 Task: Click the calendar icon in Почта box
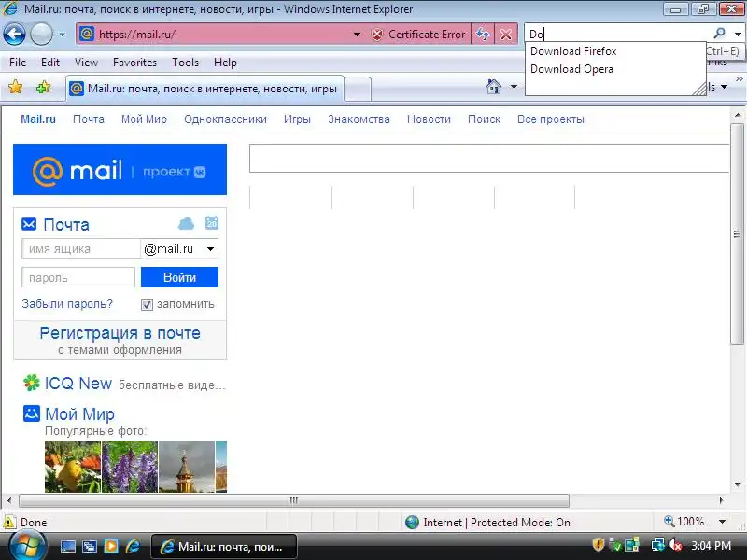212,222
